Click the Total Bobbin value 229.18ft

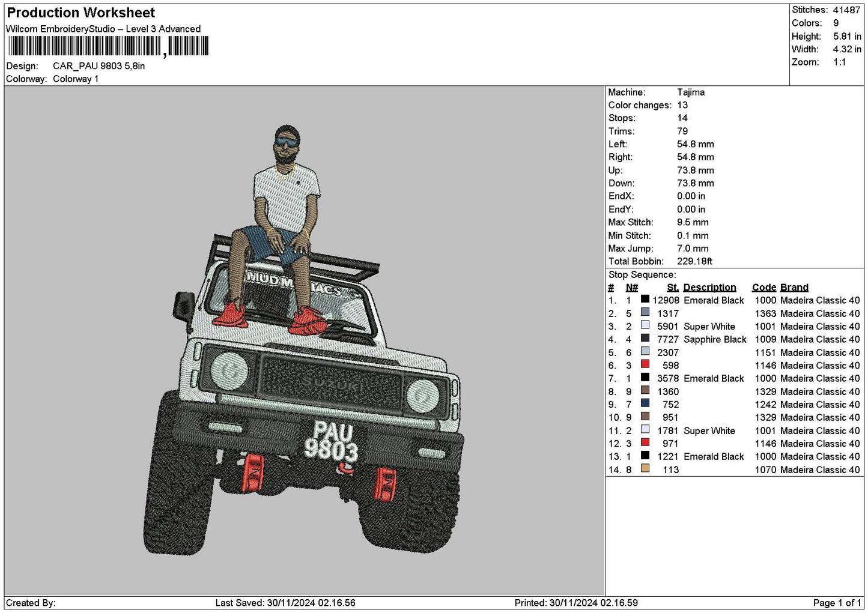[x=694, y=262]
